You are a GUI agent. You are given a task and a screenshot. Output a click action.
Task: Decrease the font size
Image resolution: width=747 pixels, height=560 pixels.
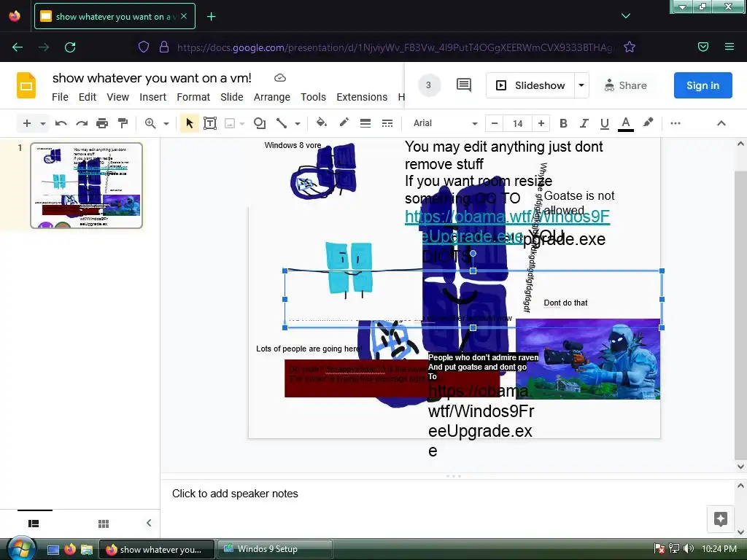[495, 123]
